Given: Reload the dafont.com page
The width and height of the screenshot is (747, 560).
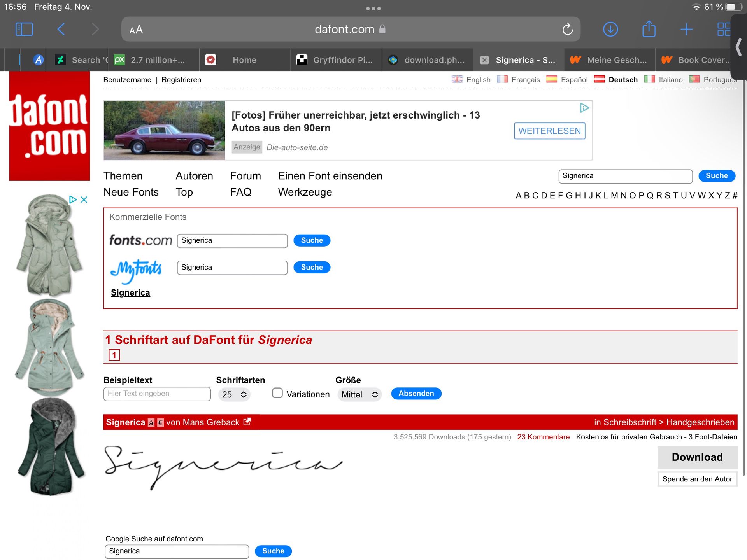Looking at the screenshot, I should tap(567, 29).
